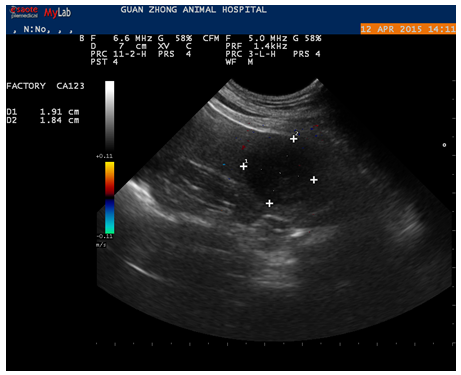The image size is (461, 375).
Task: Click the B-mode frequency 6.6 MHz value
Action: pos(133,38)
